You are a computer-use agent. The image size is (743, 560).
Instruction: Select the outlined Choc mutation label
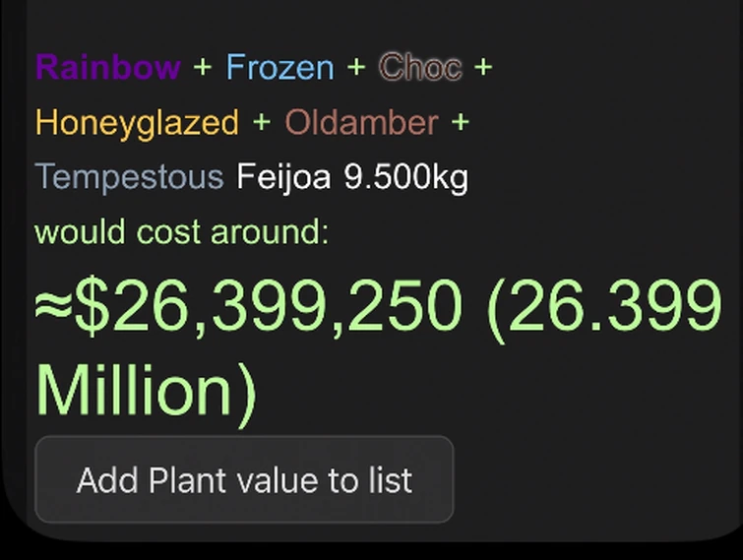420,68
